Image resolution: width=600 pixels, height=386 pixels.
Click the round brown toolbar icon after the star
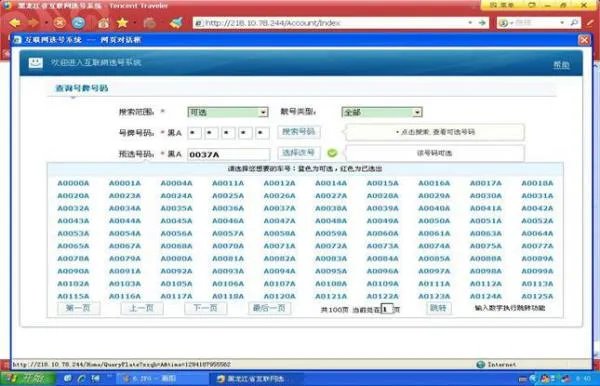(150, 23)
